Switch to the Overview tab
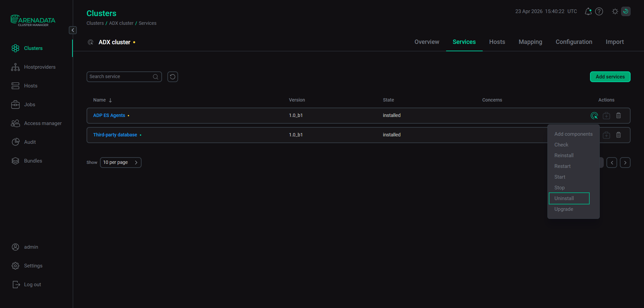 click(427, 42)
